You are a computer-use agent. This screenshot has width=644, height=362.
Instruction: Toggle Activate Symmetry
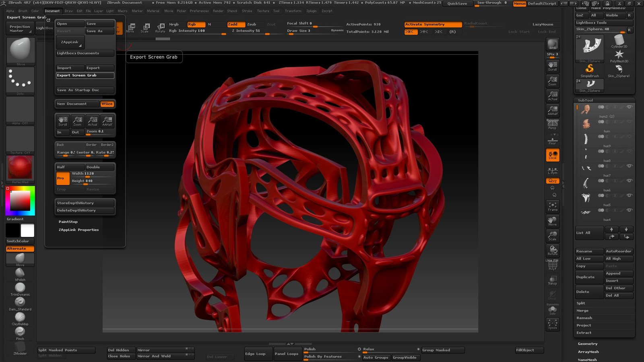point(433,24)
